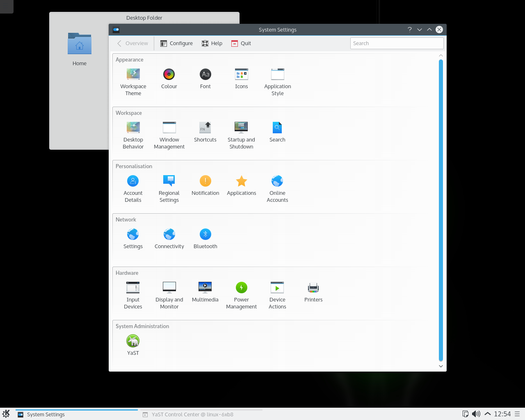Open Regional Settings
This screenshot has width=525, height=420.
pyautogui.click(x=169, y=189)
